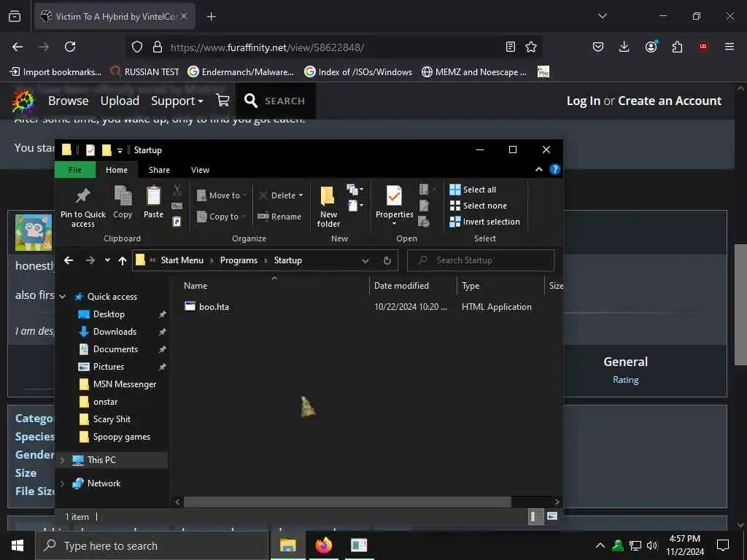747x560 pixels.
Task: Click the Edit ribbon icon
Action: pos(424,205)
